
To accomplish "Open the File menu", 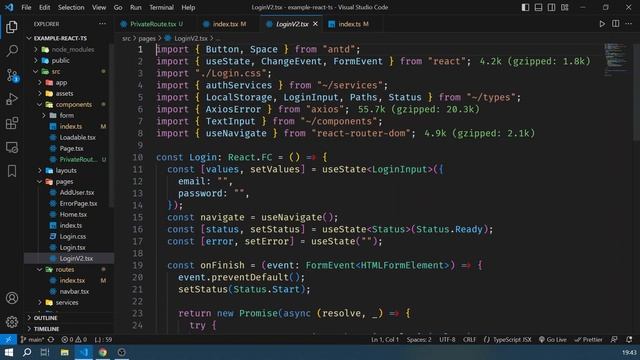I will [26, 7].
